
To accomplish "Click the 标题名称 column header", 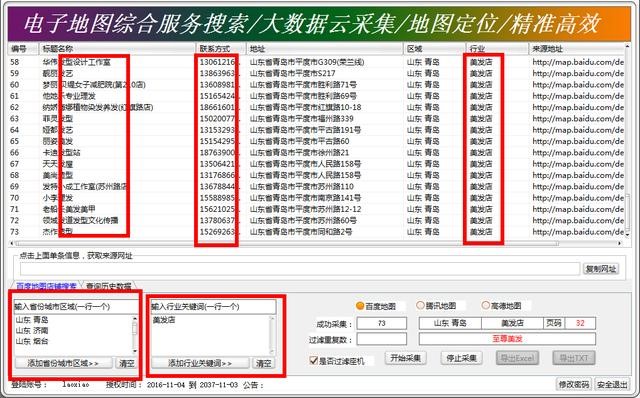I will 117,49.
